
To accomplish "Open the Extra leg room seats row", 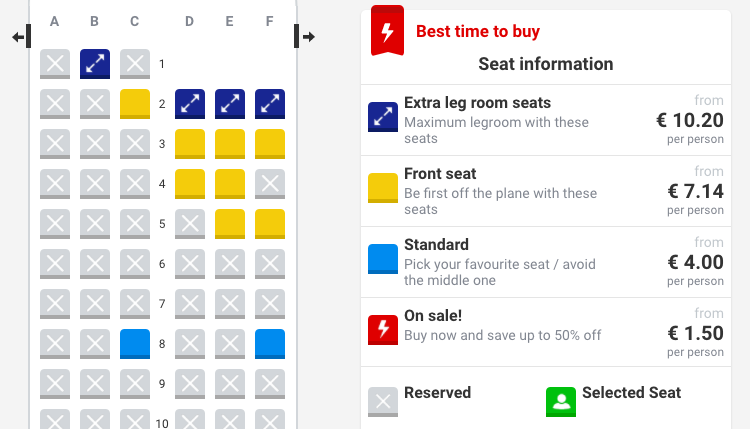I will (x=546, y=120).
